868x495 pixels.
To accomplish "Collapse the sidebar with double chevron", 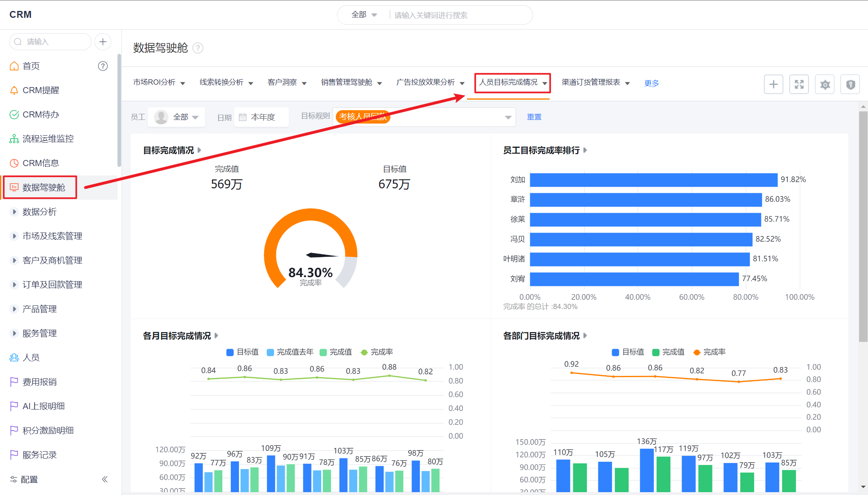I will pyautogui.click(x=105, y=479).
